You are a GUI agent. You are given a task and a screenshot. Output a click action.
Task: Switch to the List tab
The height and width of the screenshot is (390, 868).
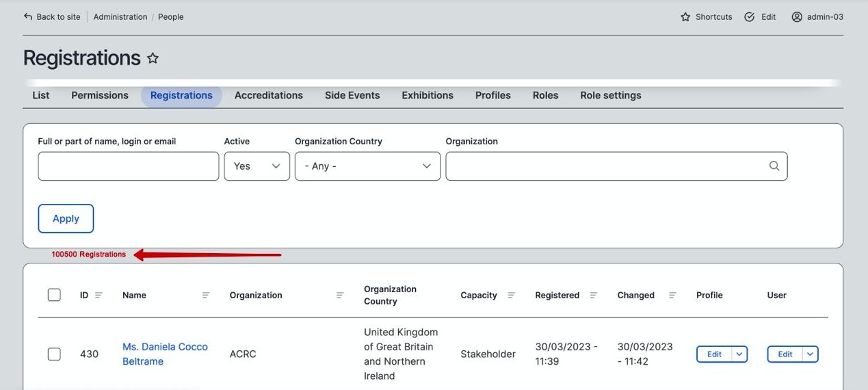tap(41, 95)
